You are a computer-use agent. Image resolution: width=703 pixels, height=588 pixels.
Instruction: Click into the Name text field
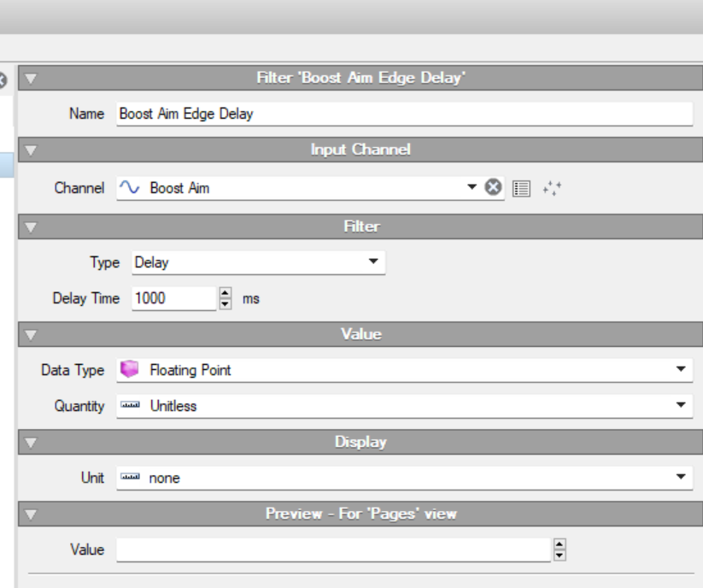coord(403,114)
